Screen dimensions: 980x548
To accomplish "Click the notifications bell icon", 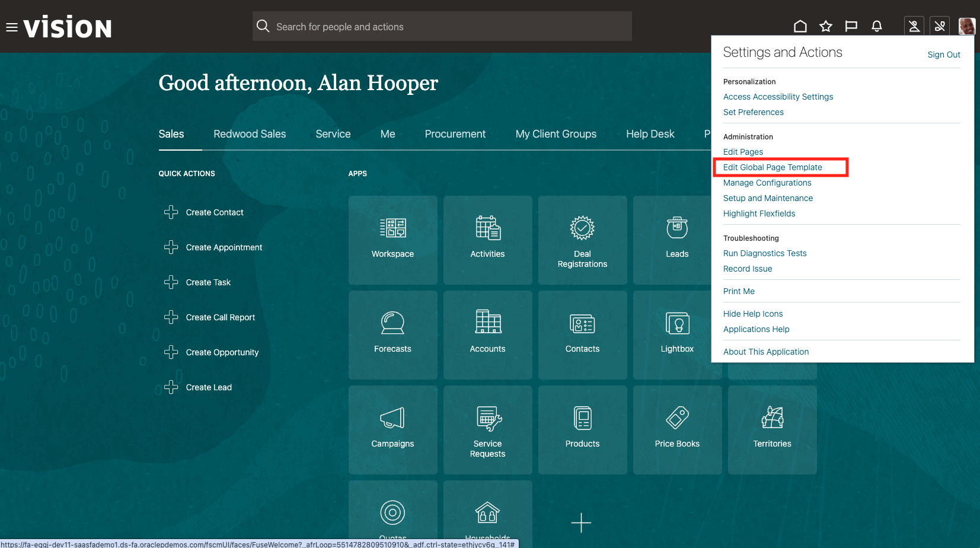I will (877, 26).
